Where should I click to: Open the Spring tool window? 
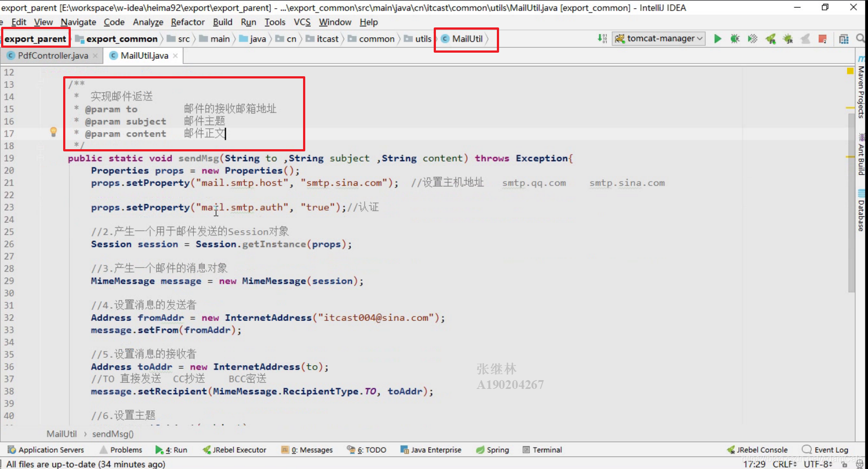coord(492,450)
